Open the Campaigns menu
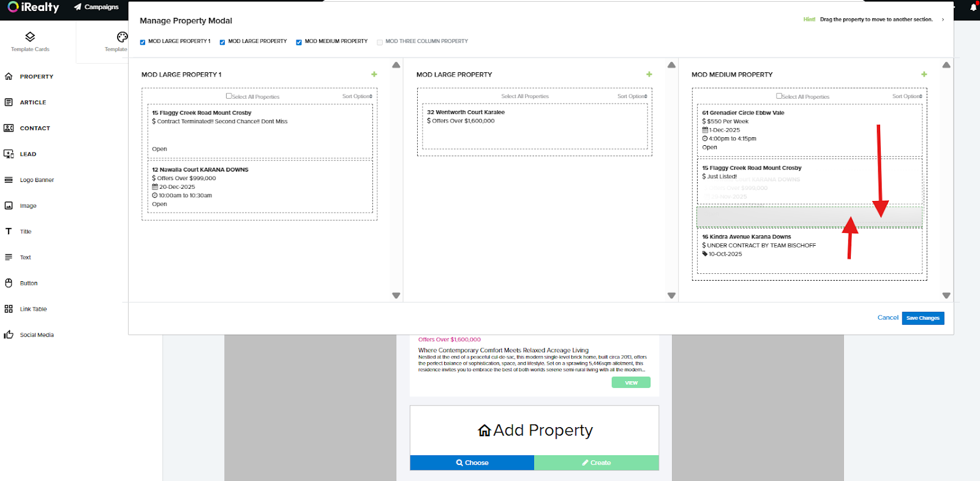The image size is (980, 481). [x=96, y=7]
